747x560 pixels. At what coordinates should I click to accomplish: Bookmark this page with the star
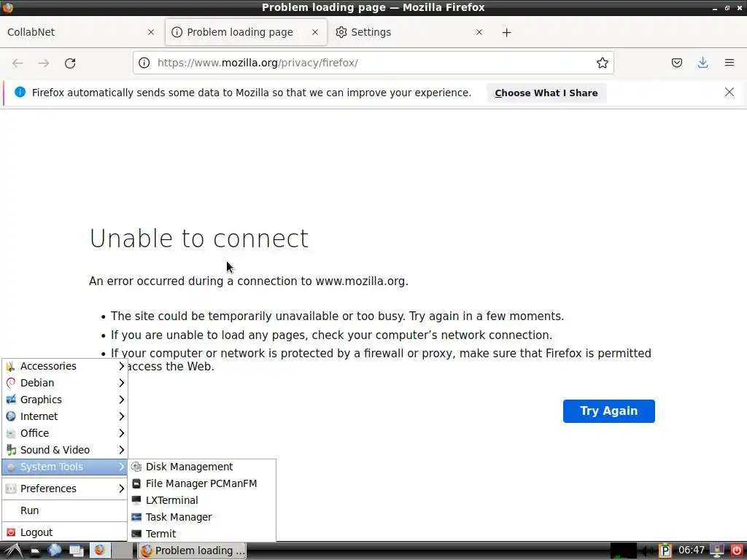[602, 63]
